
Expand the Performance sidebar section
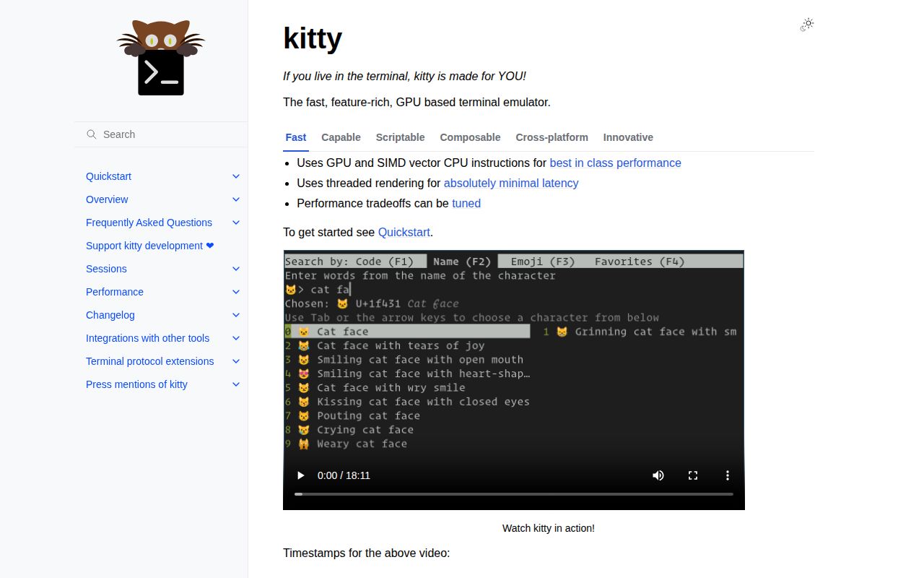pos(235,292)
